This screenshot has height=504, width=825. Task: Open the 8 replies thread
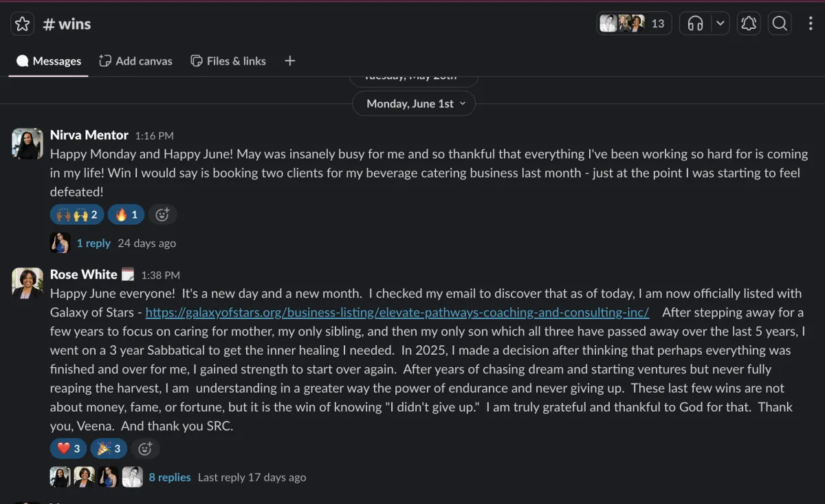(170, 477)
